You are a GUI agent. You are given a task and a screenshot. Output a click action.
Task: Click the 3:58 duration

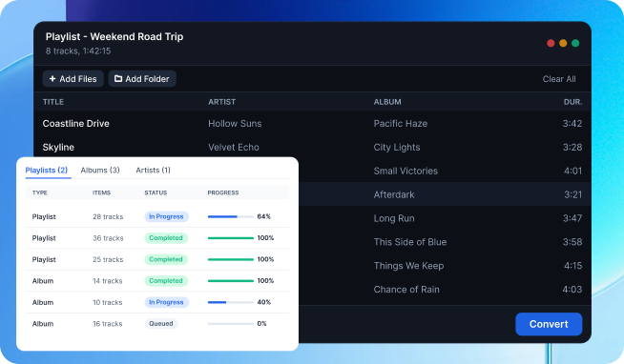(x=572, y=242)
